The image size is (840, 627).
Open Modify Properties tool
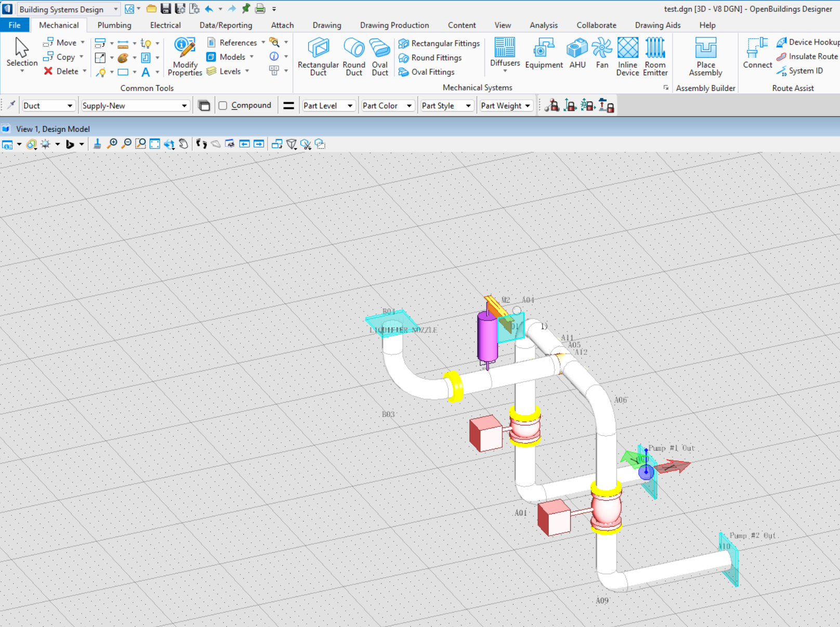point(185,57)
